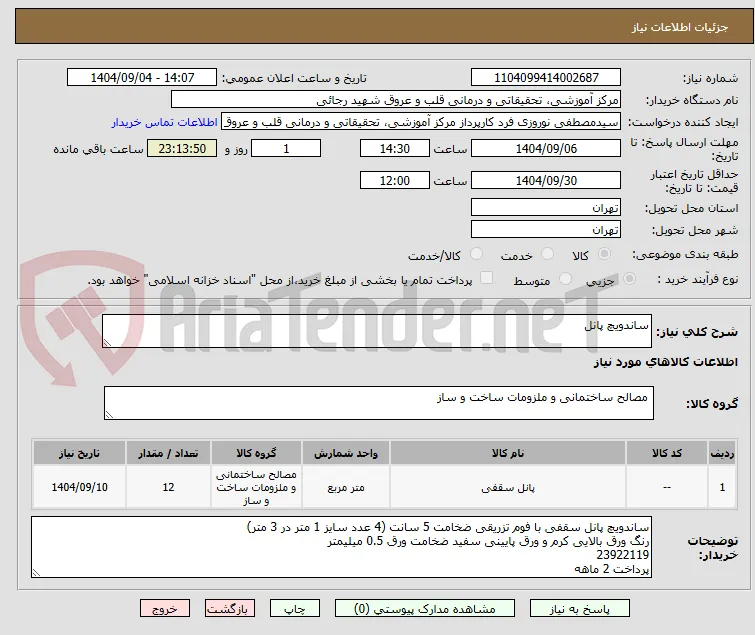This screenshot has height=635, width=755.
Task: Click the شماره نیاز number field
Action: (x=546, y=78)
